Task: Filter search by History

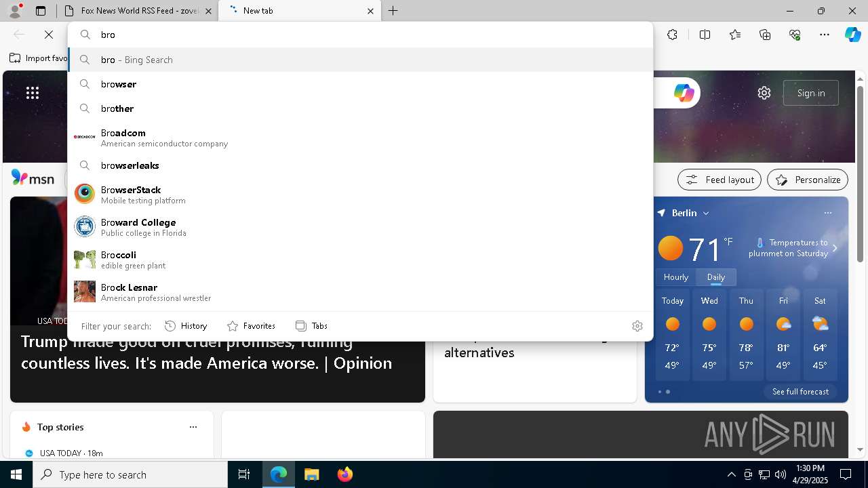Action: tap(186, 326)
